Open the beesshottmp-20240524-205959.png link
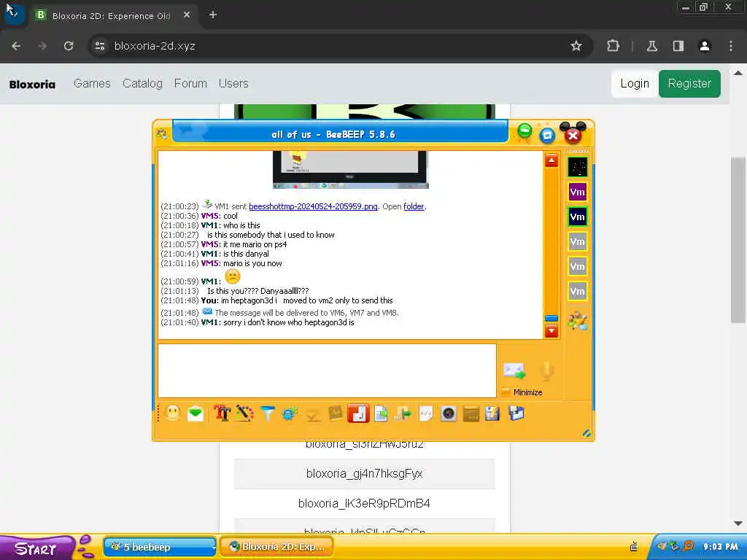Screen dimensions: 747x560 (x=313, y=206)
